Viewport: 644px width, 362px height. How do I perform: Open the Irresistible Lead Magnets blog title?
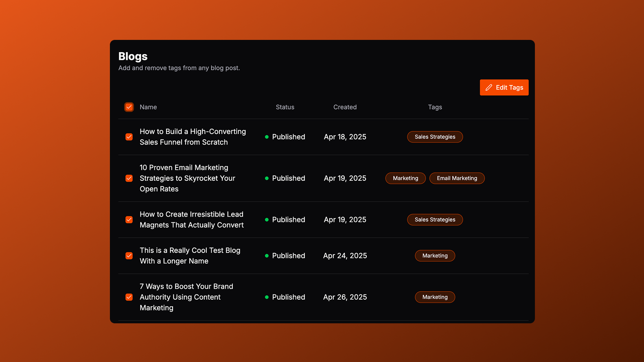192,220
